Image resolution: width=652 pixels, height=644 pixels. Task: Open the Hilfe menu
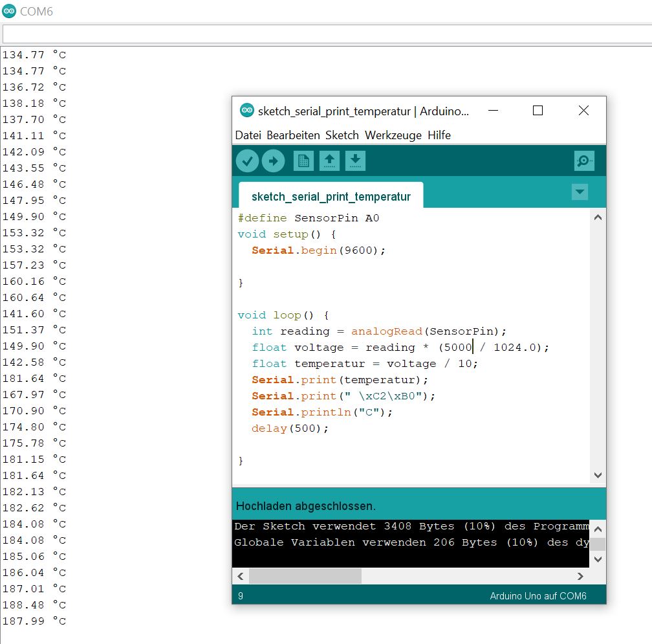click(439, 135)
